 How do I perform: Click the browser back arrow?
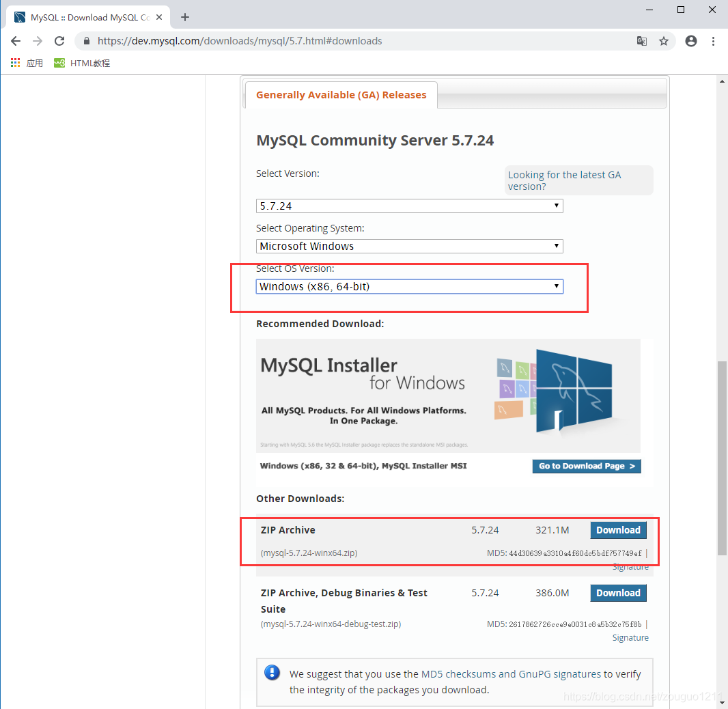(x=15, y=41)
